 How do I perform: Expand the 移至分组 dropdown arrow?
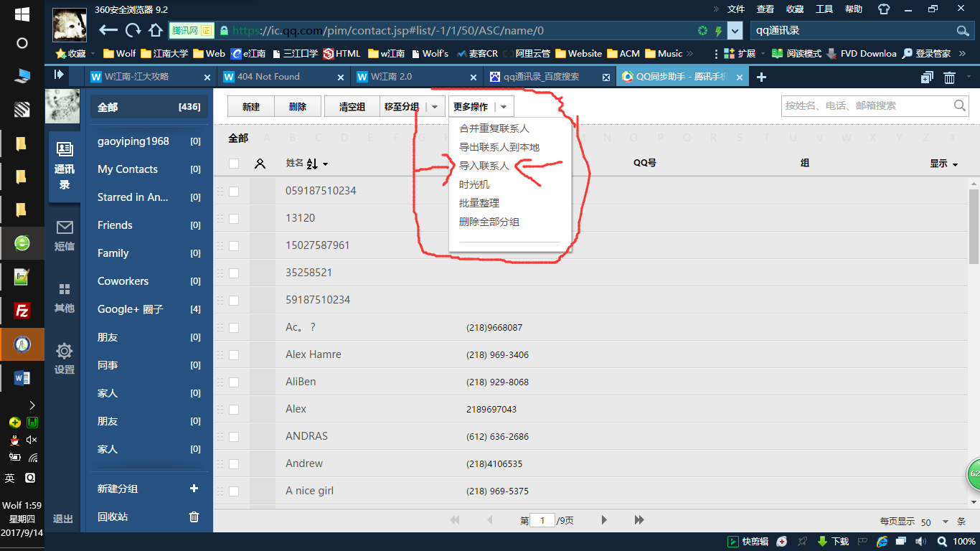tap(435, 107)
